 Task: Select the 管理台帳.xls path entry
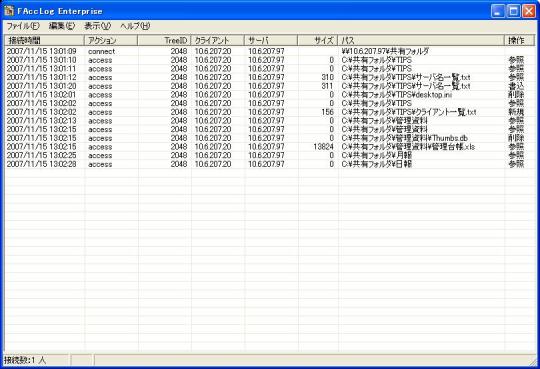[x=408, y=147]
